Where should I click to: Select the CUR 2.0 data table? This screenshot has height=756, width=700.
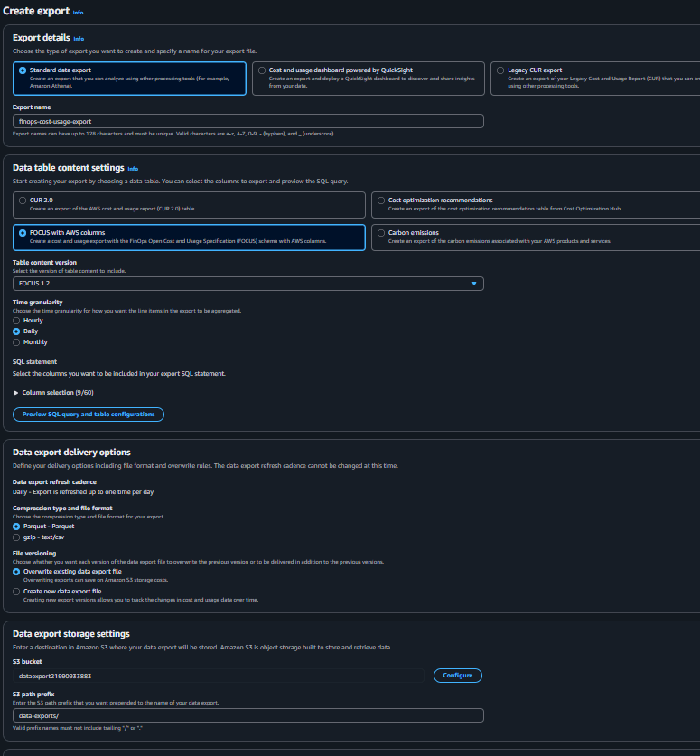[23, 200]
